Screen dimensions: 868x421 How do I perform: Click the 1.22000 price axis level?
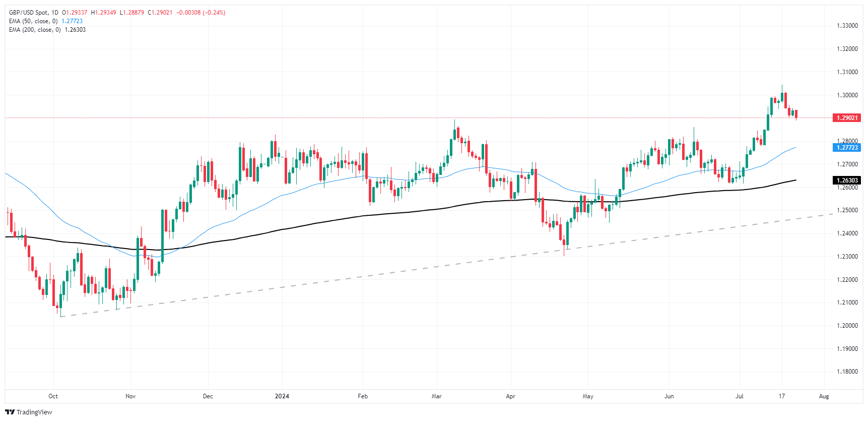pyautogui.click(x=847, y=280)
